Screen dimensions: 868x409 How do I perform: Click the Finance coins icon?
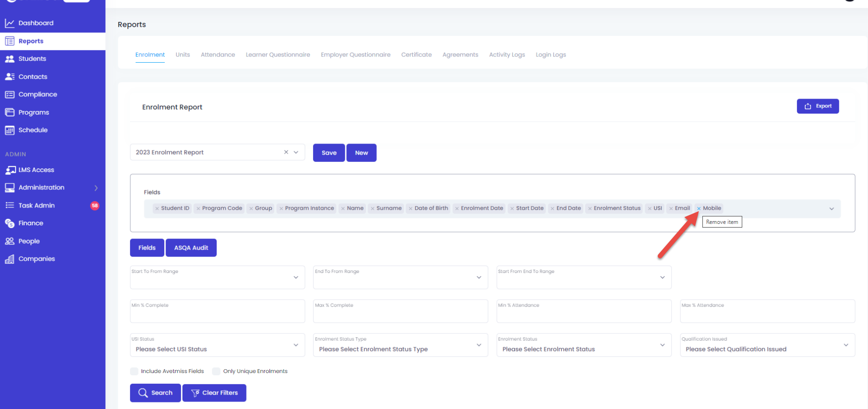click(x=9, y=223)
